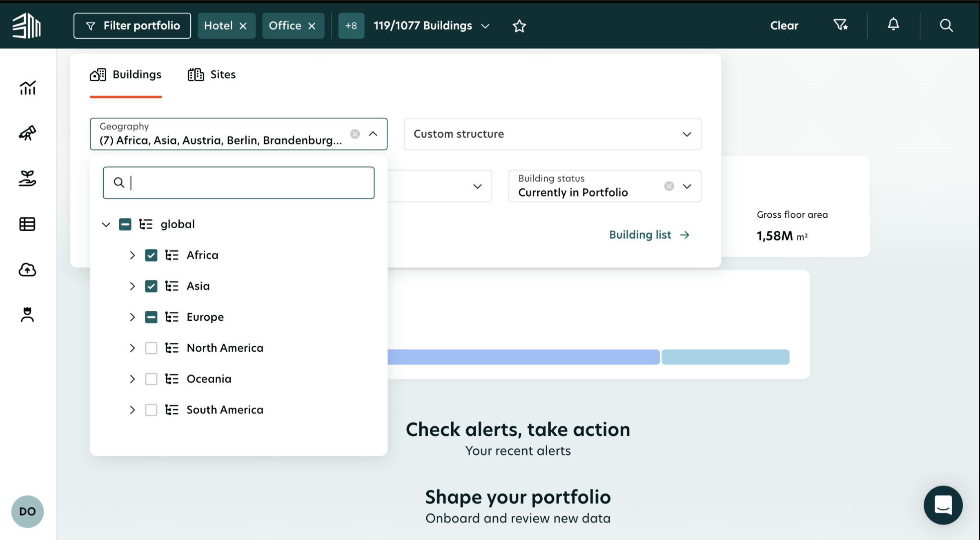The image size is (980, 540).
Task: Click the company logo icon
Action: pos(27,25)
